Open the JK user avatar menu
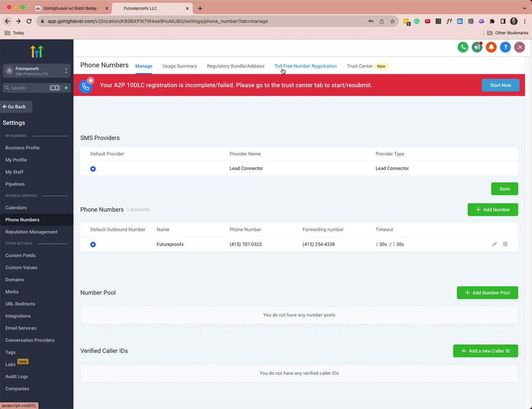 [519, 47]
